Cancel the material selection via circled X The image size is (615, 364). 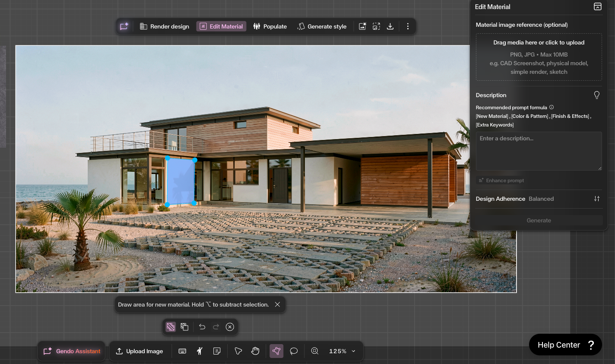click(x=229, y=327)
